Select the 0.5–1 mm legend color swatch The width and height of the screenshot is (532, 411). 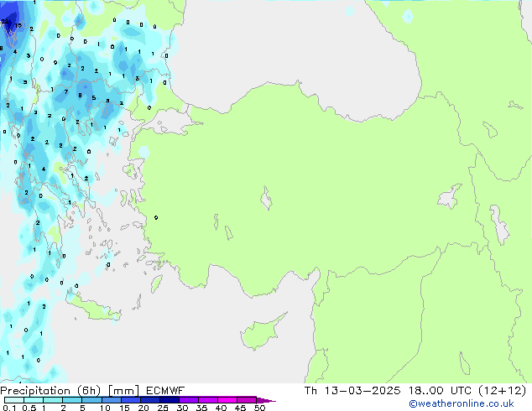(34, 400)
